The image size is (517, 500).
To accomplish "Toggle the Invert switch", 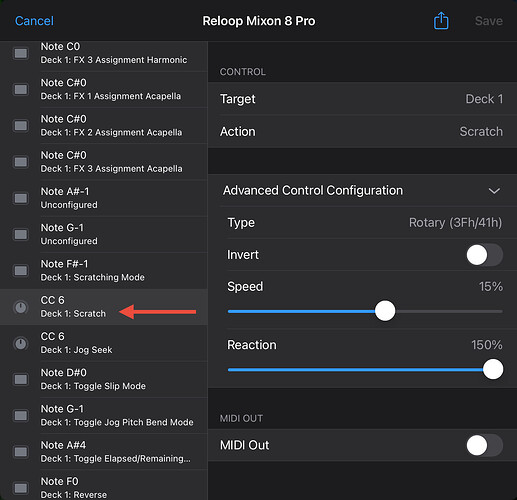I will coord(485,255).
